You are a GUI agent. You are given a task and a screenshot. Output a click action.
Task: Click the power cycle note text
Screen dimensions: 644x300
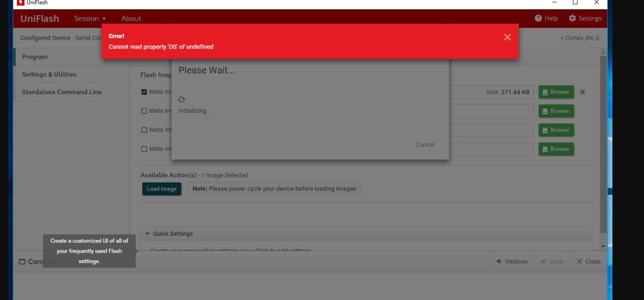point(275,189)
